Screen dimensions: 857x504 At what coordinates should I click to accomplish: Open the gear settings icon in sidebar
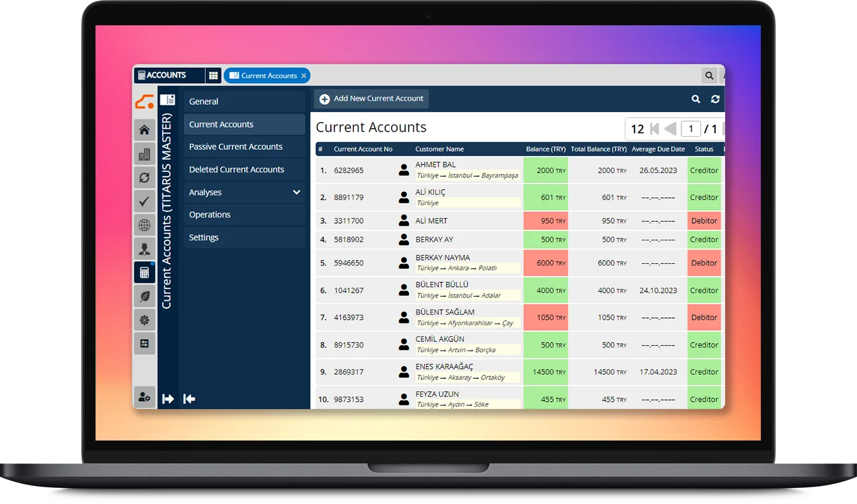[144, 320]
